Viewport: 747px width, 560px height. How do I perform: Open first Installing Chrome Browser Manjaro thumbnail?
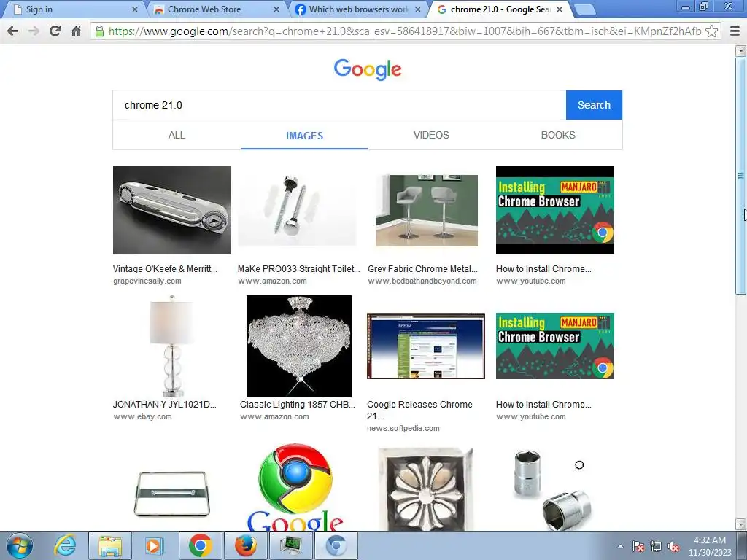[x=555, y=210]
